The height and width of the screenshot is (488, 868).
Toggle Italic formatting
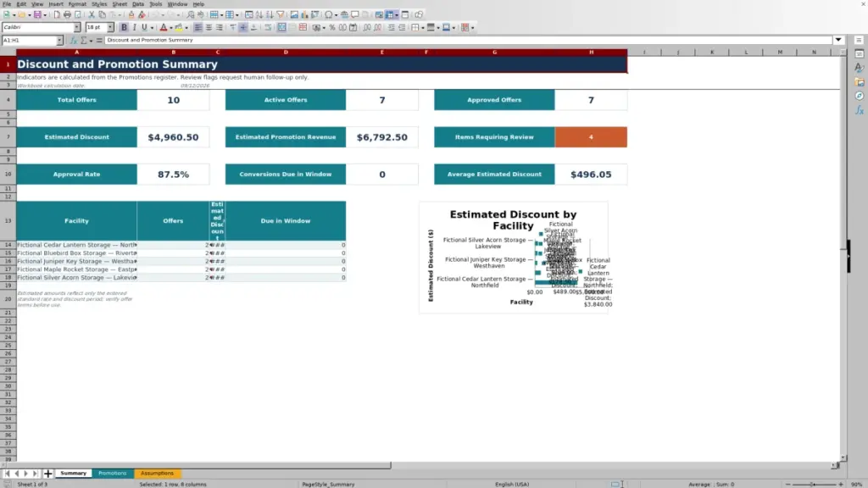134,28
